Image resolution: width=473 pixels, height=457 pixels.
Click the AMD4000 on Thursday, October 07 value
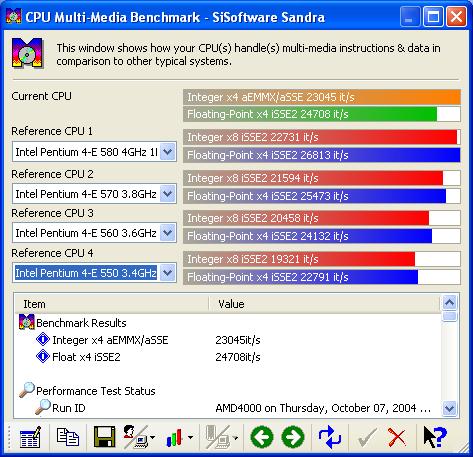pos(323,408)
